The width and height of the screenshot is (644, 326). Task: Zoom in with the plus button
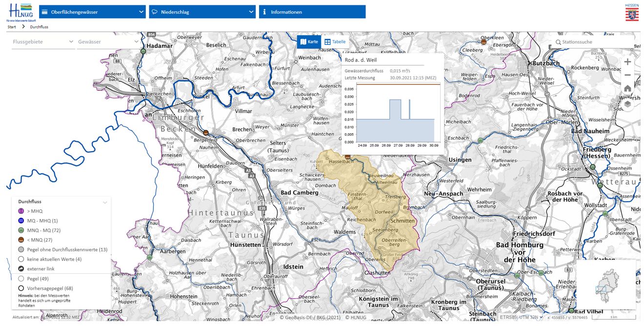pos(627,62)
